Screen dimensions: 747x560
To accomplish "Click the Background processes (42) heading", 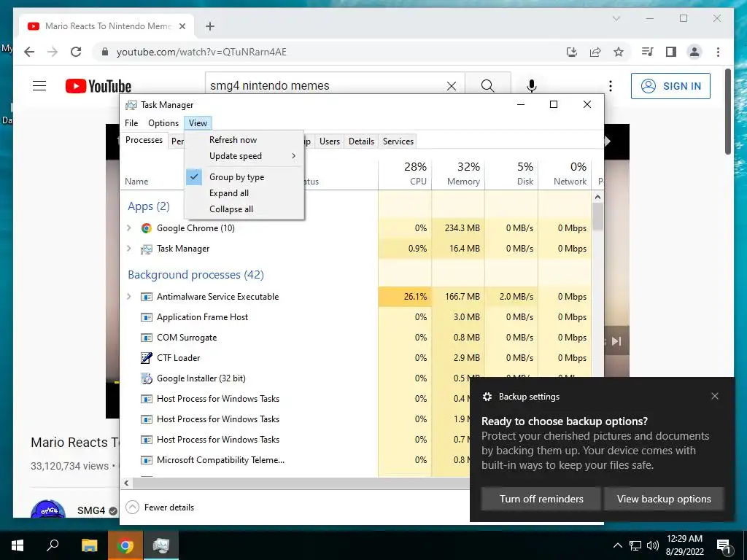I will [x=196, y=275].
